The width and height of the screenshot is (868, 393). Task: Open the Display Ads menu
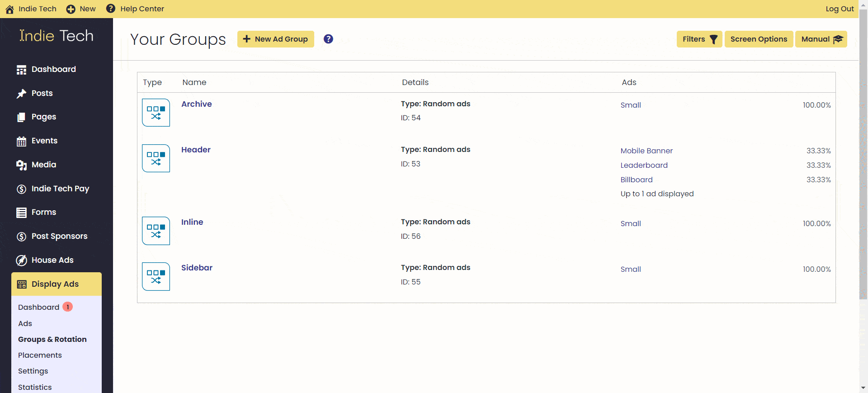tap(56, 284)
